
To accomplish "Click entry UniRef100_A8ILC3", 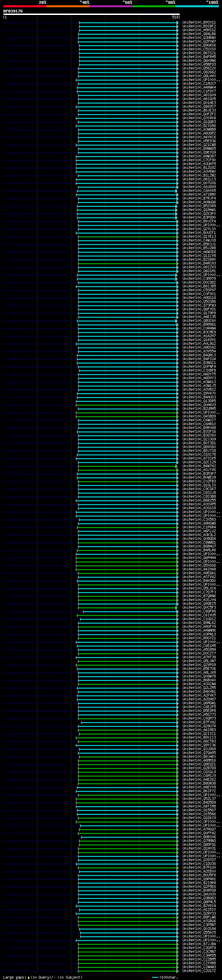I will coord(199,179).
